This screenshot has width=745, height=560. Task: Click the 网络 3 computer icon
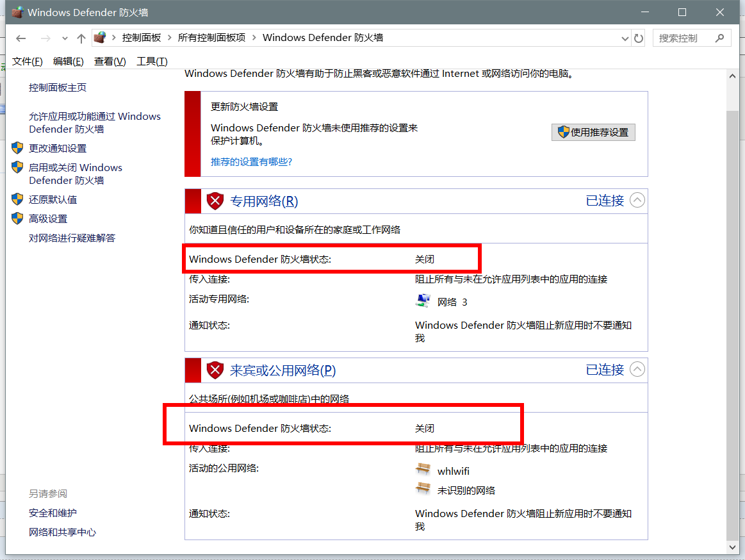click(423, 301)
